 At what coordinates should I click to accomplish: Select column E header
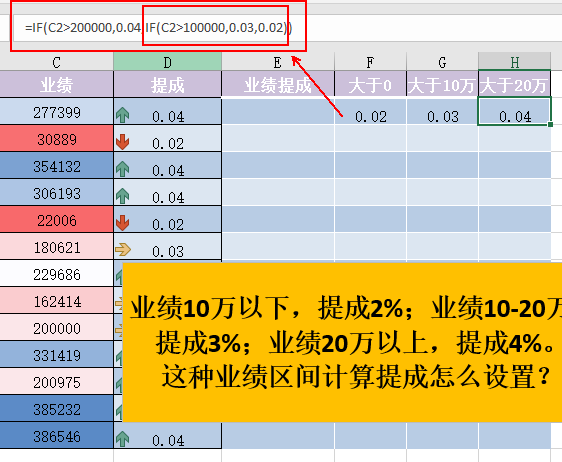pos(278,62)
